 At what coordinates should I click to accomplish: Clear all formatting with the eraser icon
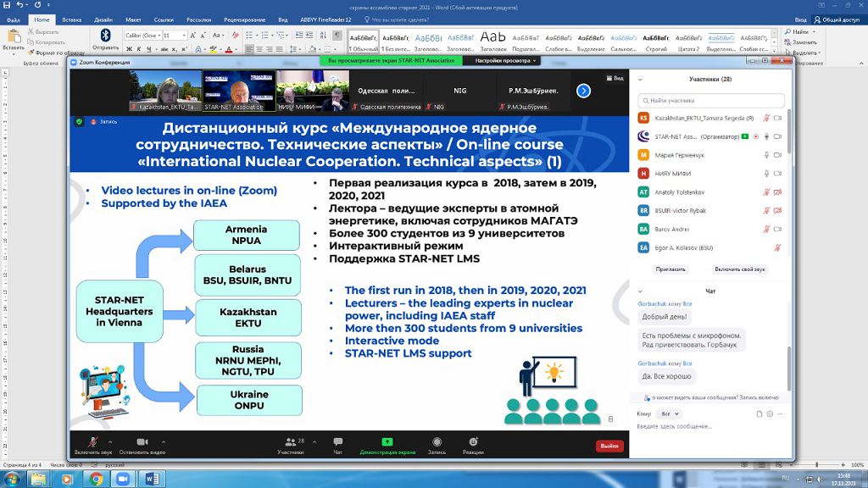click(236, 36)
